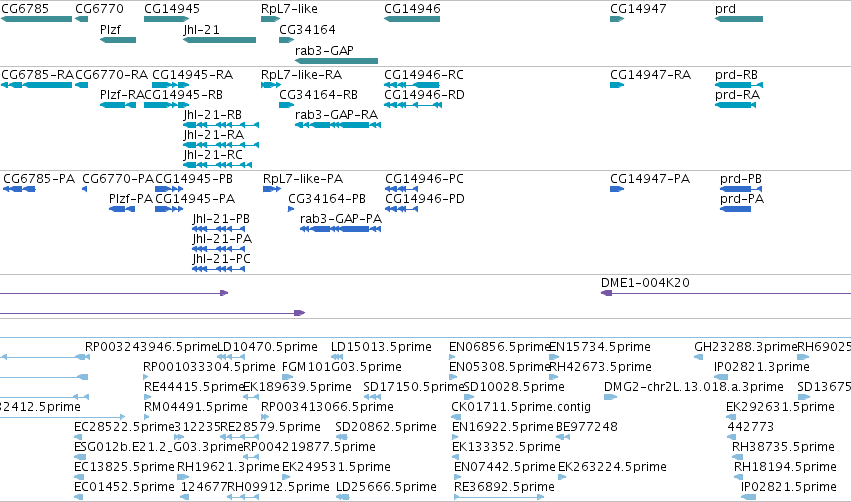
Task: Click transcript CG14947-RA
Action: pyautogui.click(x=617, y=85)
